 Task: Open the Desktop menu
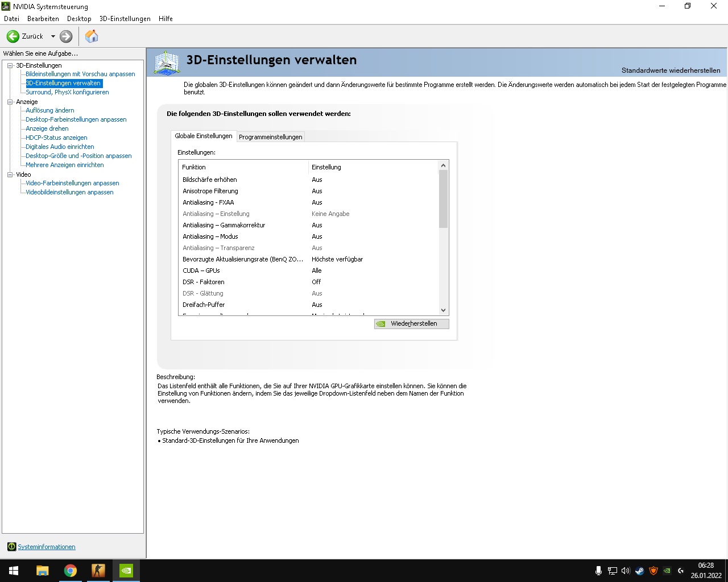click(79, 19)
